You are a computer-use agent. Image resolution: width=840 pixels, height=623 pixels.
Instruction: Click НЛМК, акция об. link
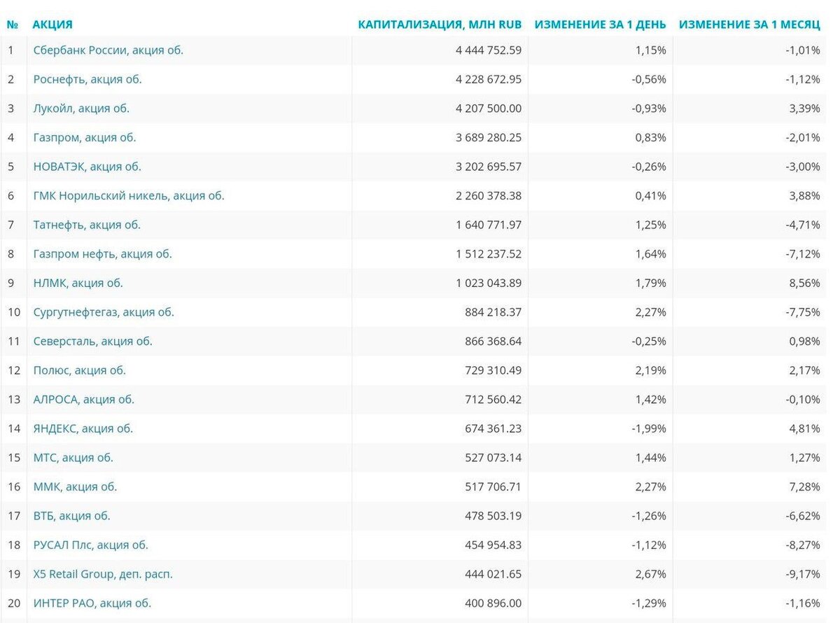tap(78, 283)
